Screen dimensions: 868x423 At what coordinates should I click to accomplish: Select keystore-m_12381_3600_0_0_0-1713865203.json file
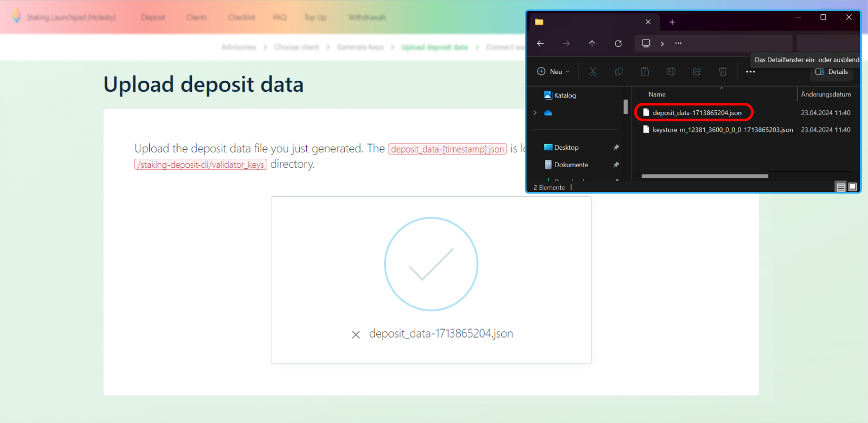(x=723, y=130)
